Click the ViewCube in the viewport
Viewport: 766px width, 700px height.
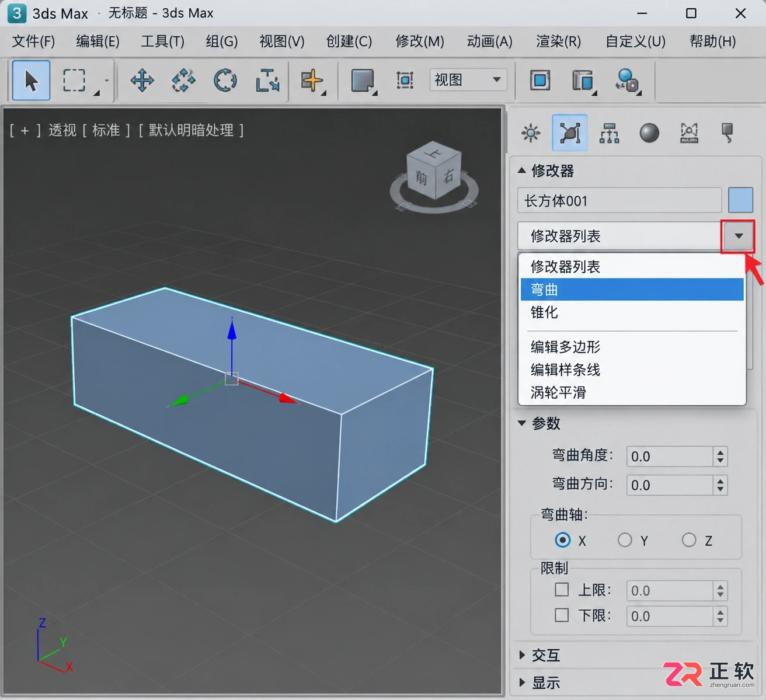tap(434, 176)
